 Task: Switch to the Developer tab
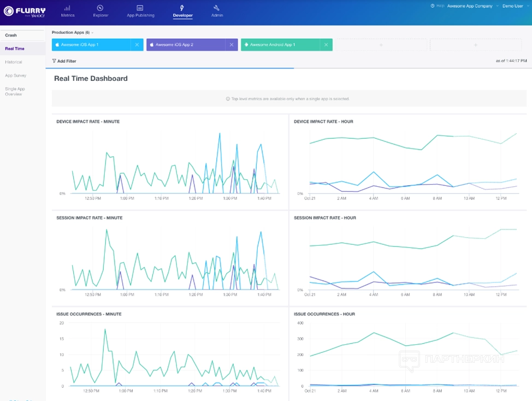click(x=182, y=11)
